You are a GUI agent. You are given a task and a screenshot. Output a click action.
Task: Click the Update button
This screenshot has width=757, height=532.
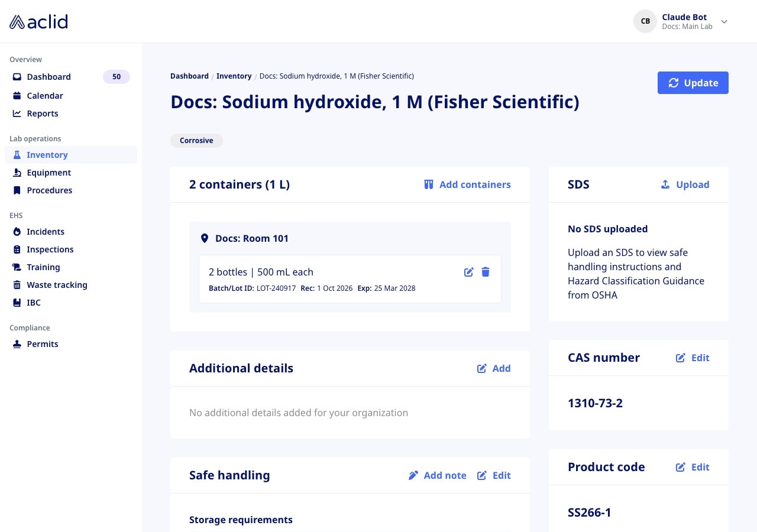[x=693, y=83]
